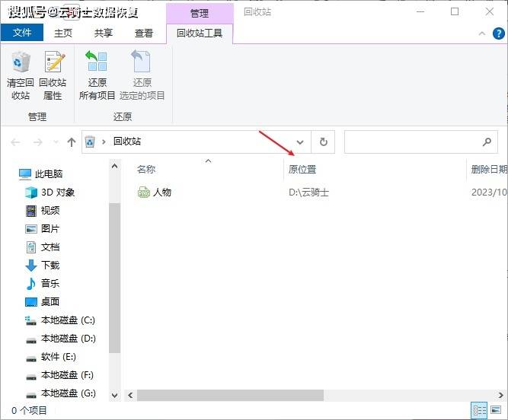Open 视频 folder in sidebar

click(x=43, y=211)
